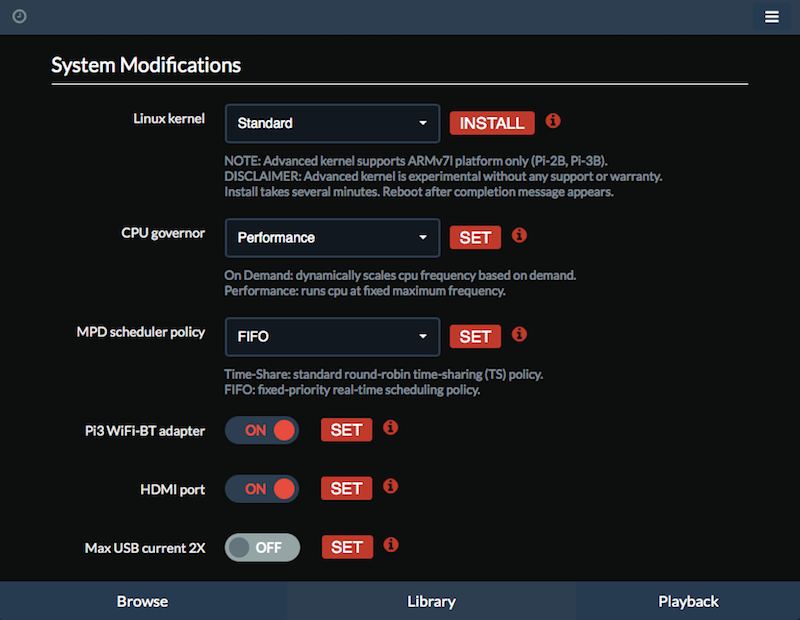
Task: Click the Max USB current 2X label
Action: pyautogui.click(x=145, y=548)
